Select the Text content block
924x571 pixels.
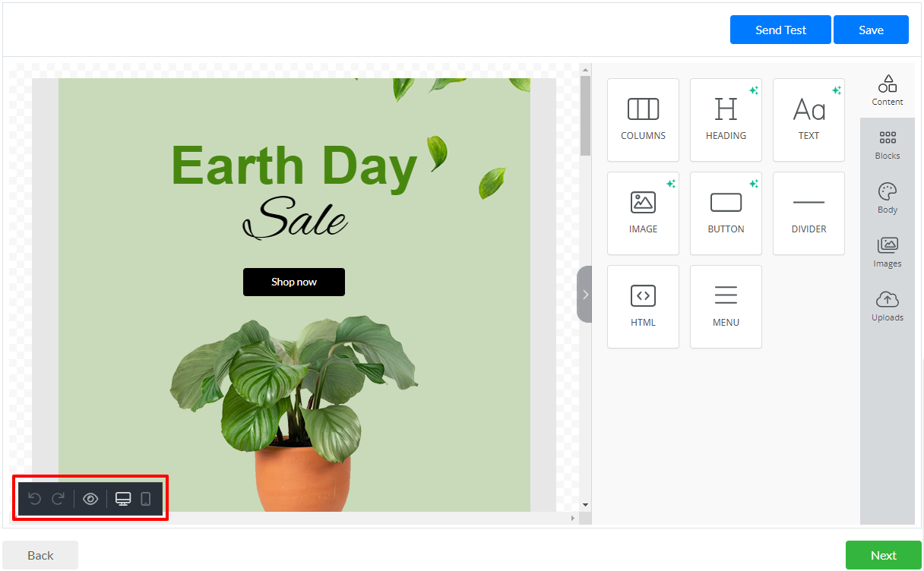click(808, 120)
